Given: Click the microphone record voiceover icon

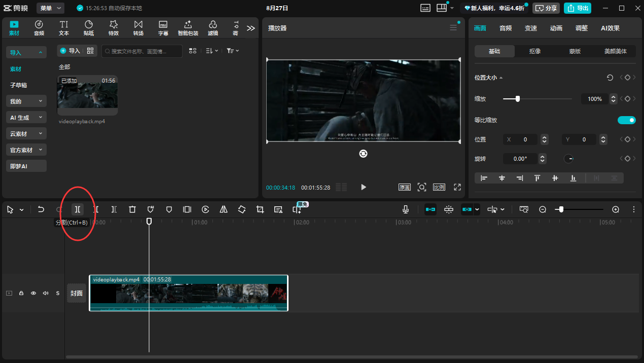Looking at the screenshot, I should click(x=406, y=209).
